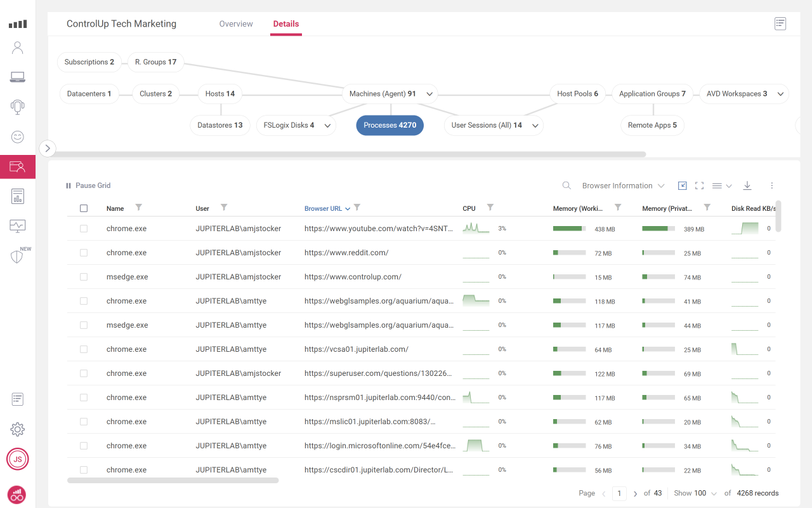This screenshot has width=812, height=508.
Task: Expand the grid to fullscreen
Action: [699, 185]
